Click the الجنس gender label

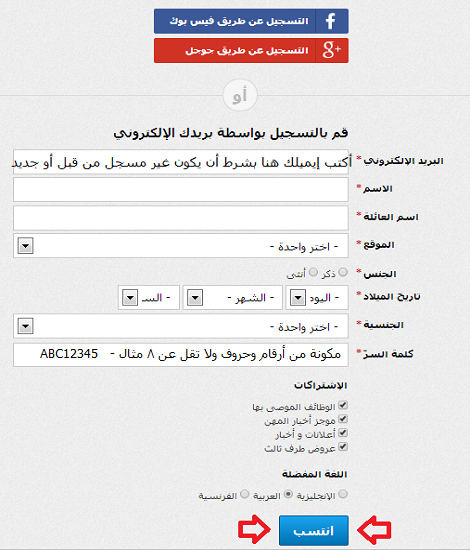click(x=380, y=274)
